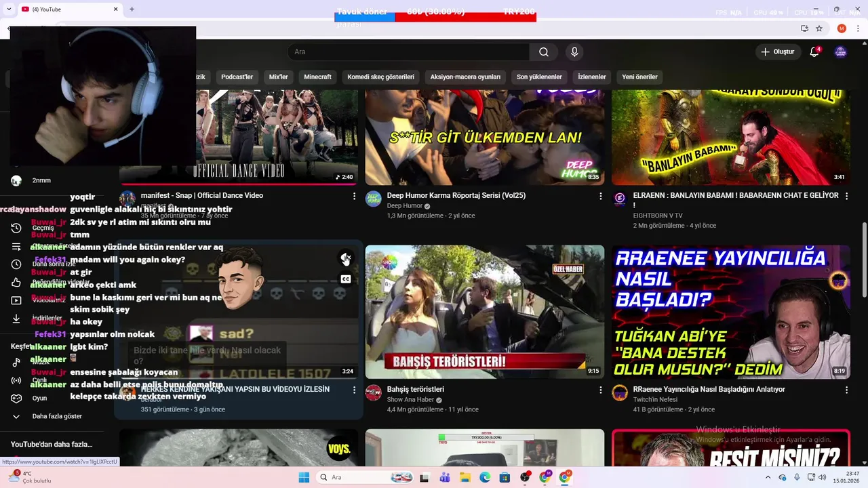Open YouTube'dan daha fazla section link
The image size is (868, 488).
point(52,445)
